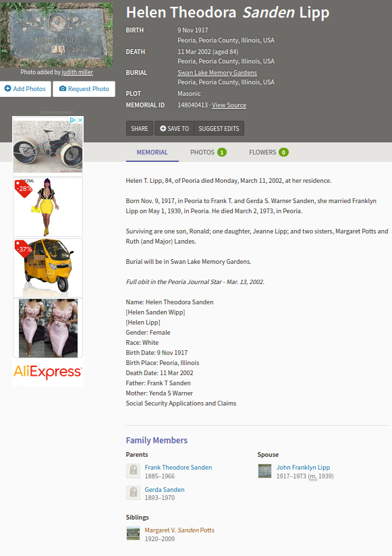The width and height of the screenshot is (392, 556).
Task: Open Margaret V. Sanden Potts' thumbnail
Action: pyautogui.click(x=134, y=533)
